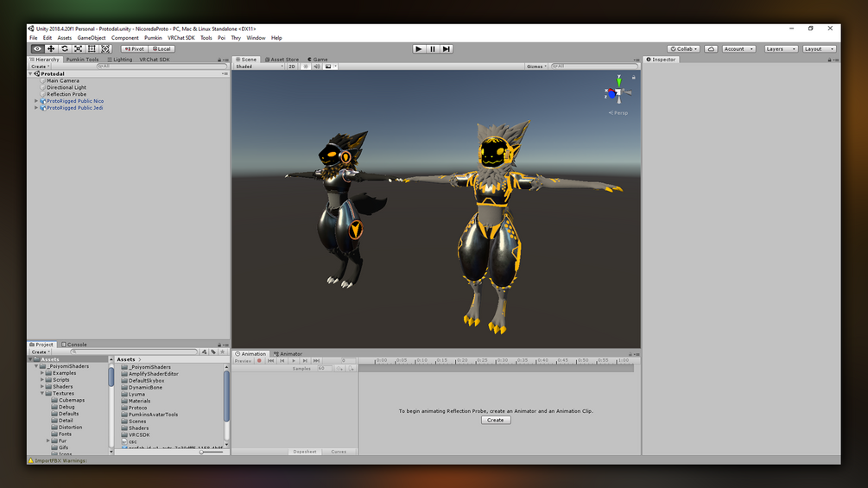Toggle Pivot handle position button
The image size is (868, 488).
click(134, 48)
